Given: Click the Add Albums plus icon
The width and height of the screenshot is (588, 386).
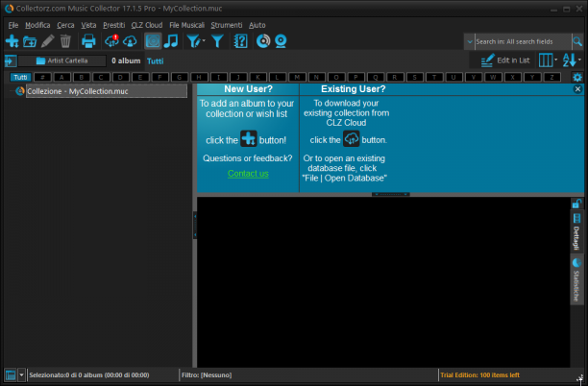Looking at the screenshot, I should 12,41.
